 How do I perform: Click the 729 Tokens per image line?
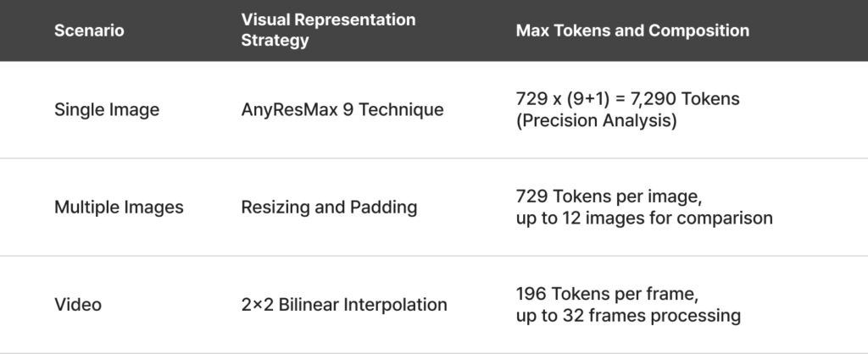click(x=609, y=196)
